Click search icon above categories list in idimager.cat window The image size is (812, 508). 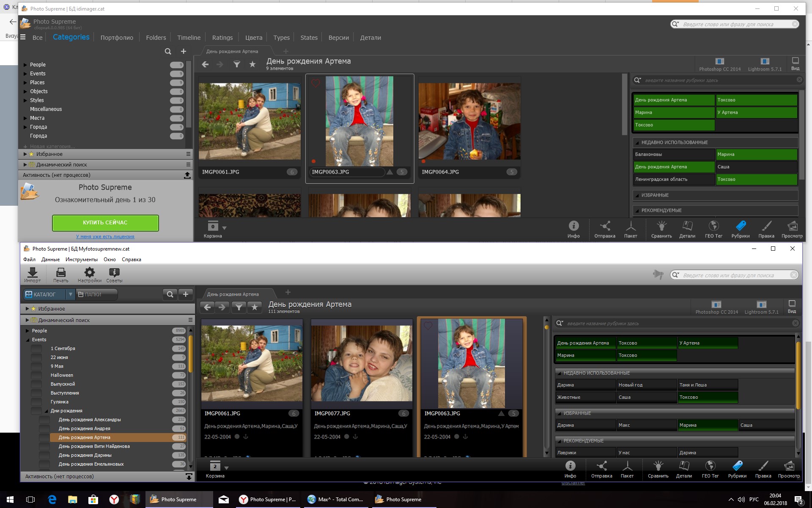pyautogui.click(x=168, y=51)
